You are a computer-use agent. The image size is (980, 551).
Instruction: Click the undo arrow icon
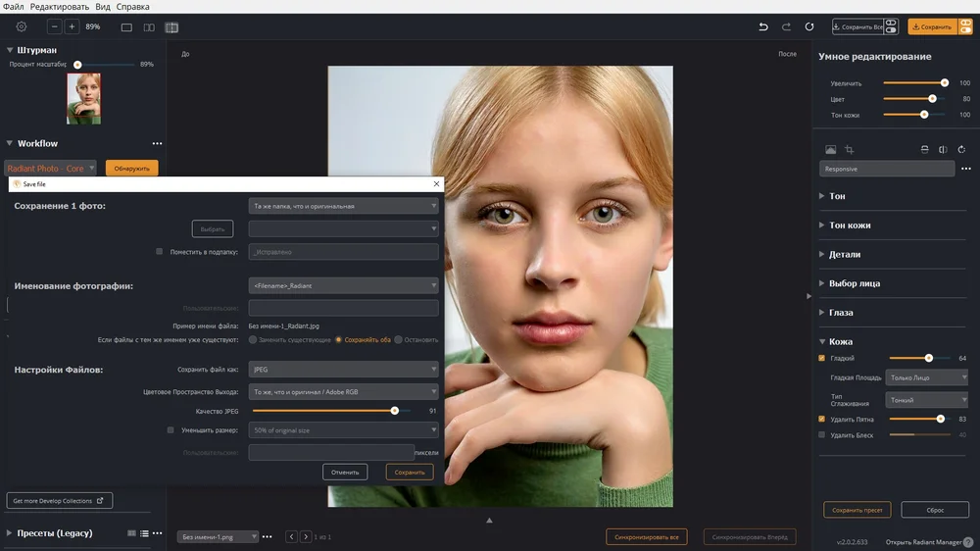[763, 26]
